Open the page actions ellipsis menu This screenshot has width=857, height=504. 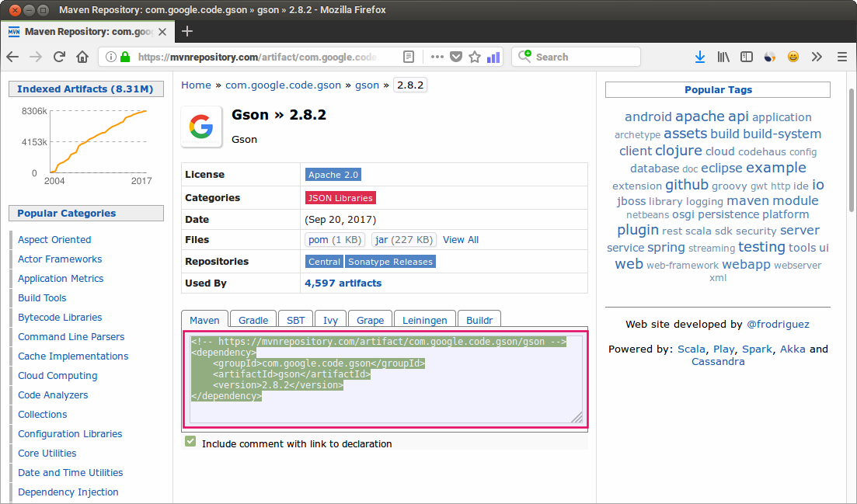point(436,57)
